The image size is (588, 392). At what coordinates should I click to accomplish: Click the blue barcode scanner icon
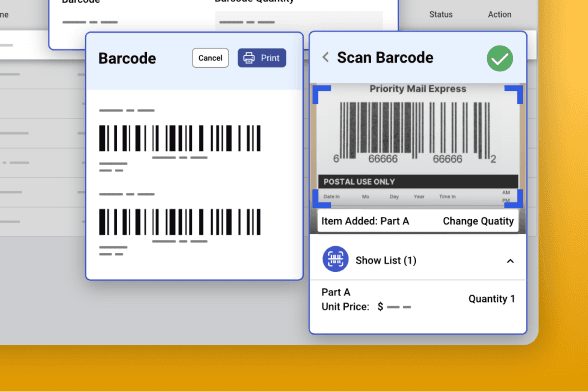click(335, 259)
